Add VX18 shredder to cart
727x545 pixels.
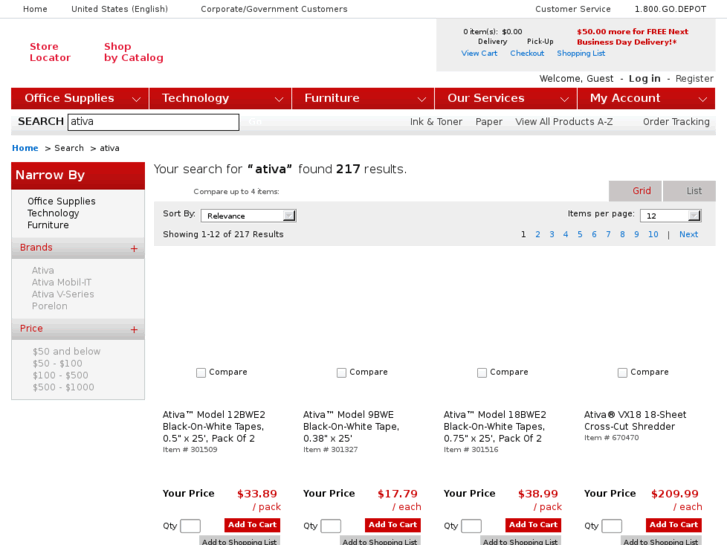click(x=674, y=525)
